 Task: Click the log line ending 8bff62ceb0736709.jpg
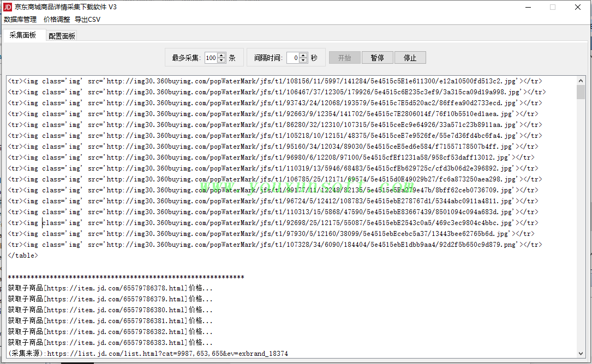pyautogui.click(x=273, y=191)
